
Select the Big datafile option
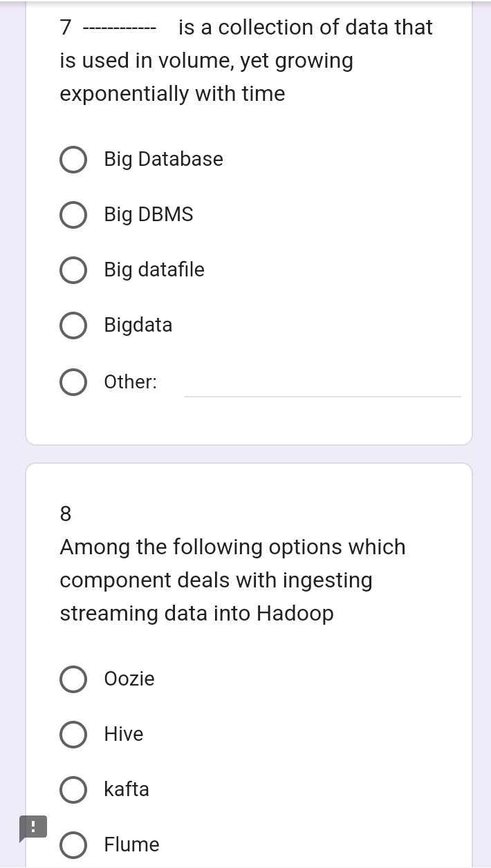pos(73,270)
